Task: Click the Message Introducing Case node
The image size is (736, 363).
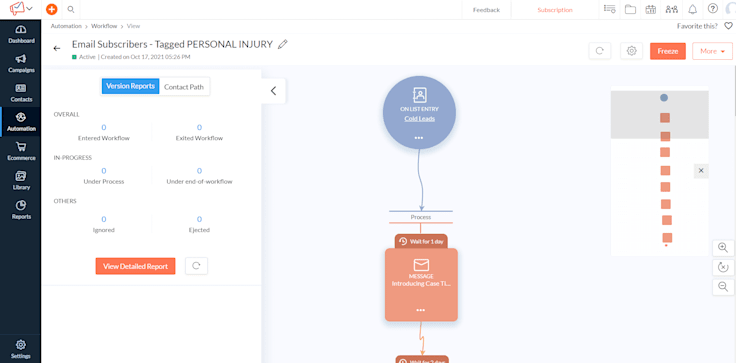Action: point(421,285)
